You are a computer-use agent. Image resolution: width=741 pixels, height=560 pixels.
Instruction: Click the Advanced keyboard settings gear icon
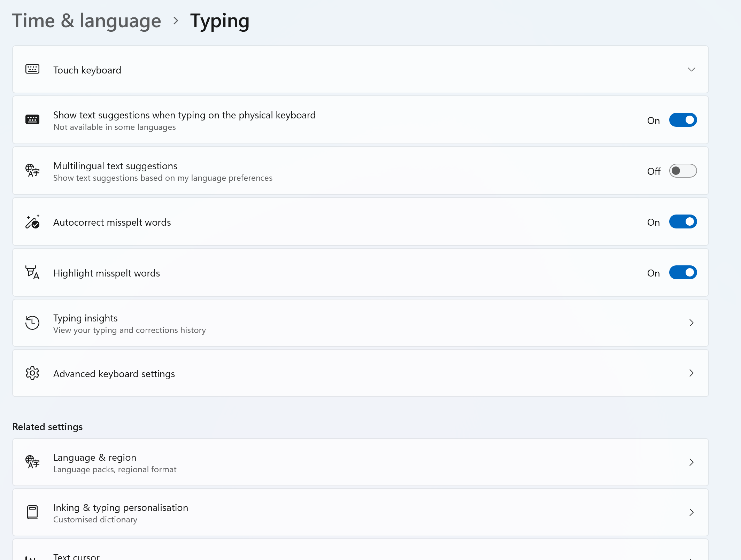tap(32, 373)
